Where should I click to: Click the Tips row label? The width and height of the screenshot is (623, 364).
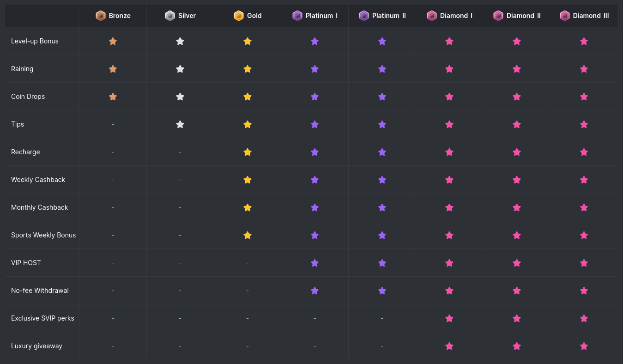(x=18, y=124)
